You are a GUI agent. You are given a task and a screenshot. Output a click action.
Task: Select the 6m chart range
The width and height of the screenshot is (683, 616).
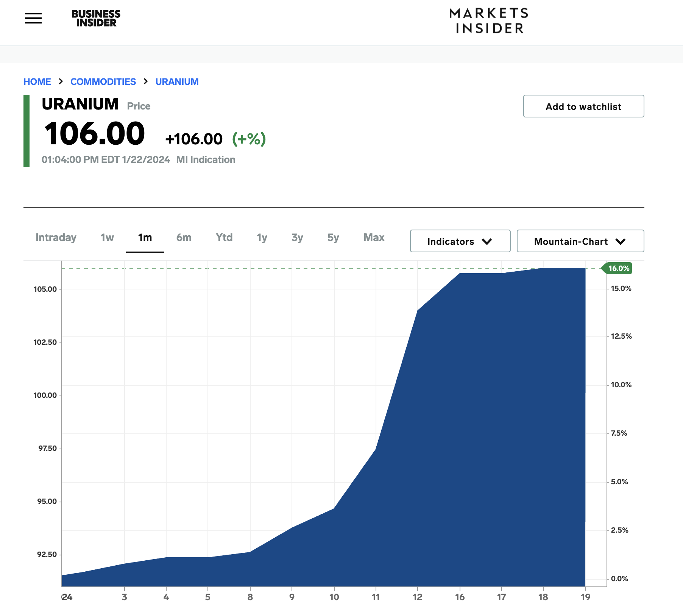coord(184,238)
